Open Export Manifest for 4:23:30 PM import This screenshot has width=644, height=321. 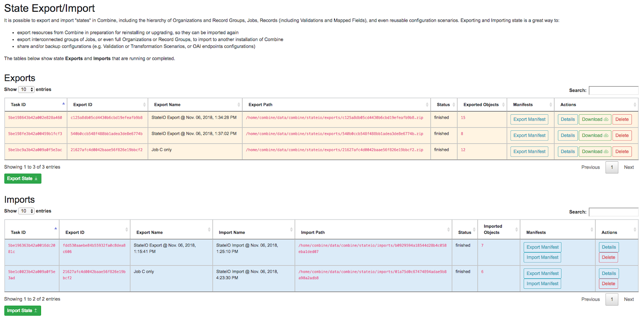pos(543,274)
